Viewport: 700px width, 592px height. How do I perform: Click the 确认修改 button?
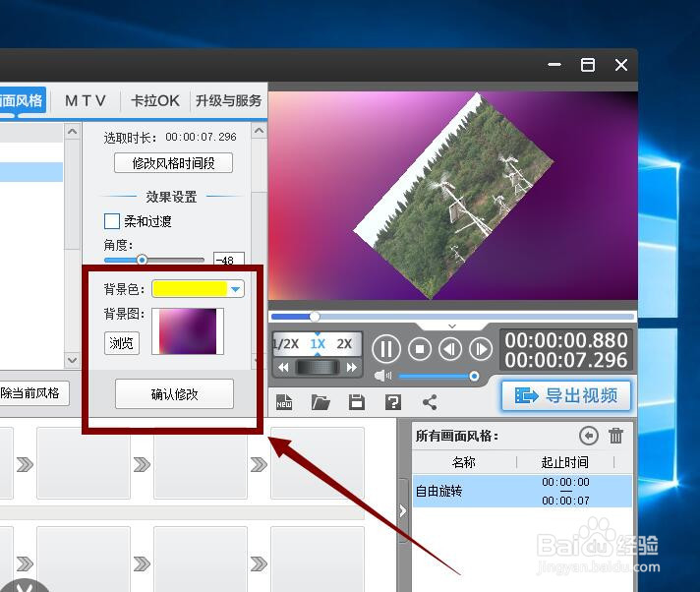click(174, 393)
